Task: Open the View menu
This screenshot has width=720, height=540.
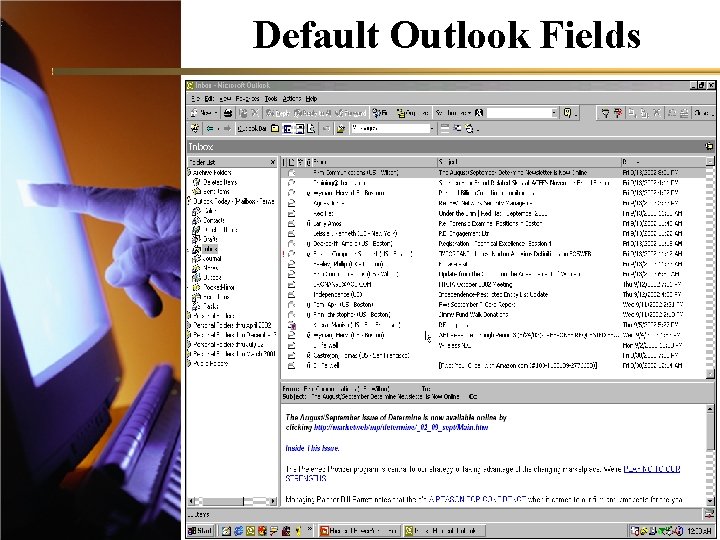Action: pyautogui.click(x=225, y=99)
